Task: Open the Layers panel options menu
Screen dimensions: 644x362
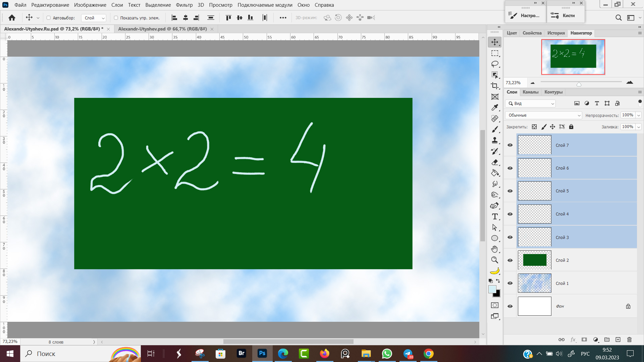Action: (x=640, y=92)
